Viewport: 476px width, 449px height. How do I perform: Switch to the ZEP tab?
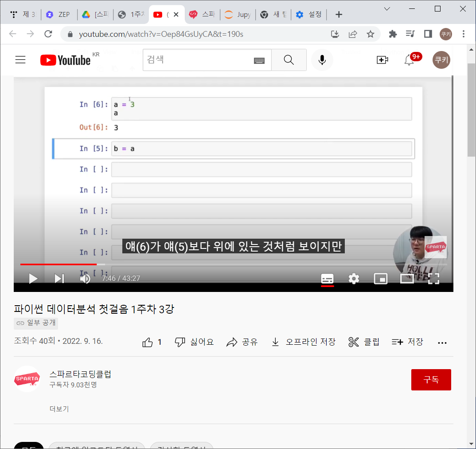point(59,14)
